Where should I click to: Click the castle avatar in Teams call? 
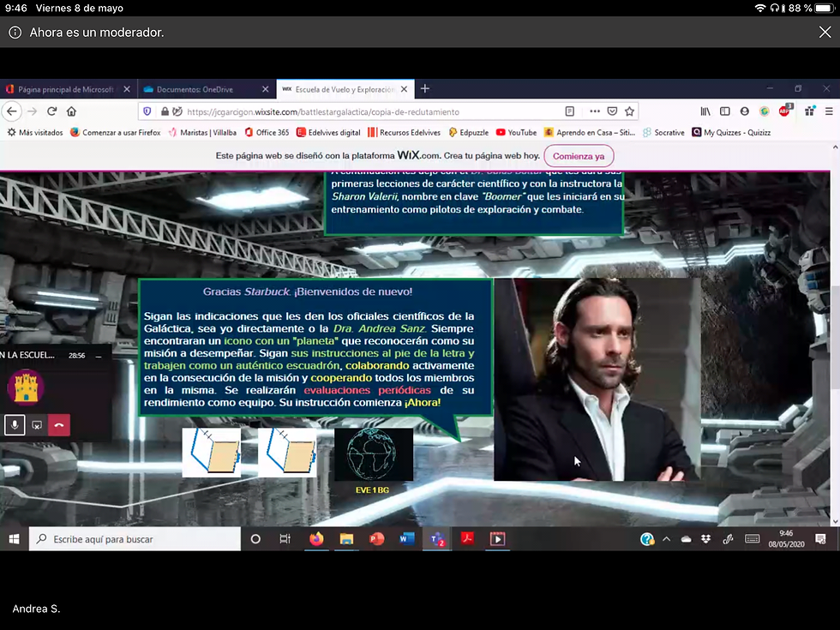tap(26, 387)
